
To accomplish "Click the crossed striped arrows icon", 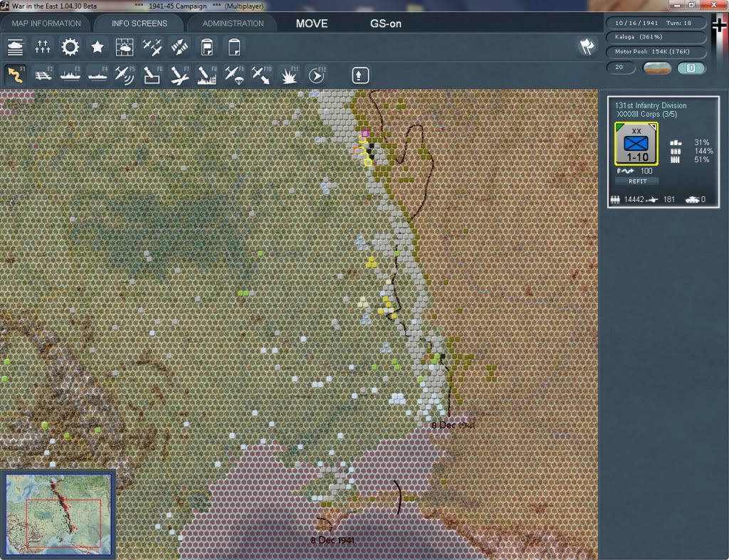I will point(179,48).
